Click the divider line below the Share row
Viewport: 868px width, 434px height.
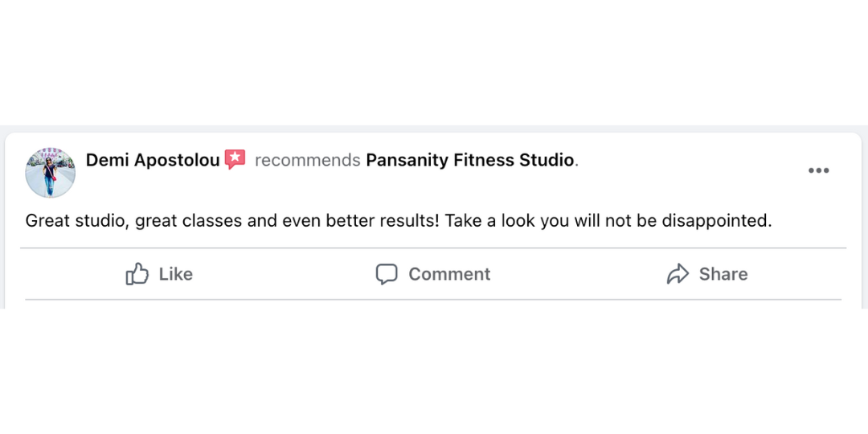(433, 300)
